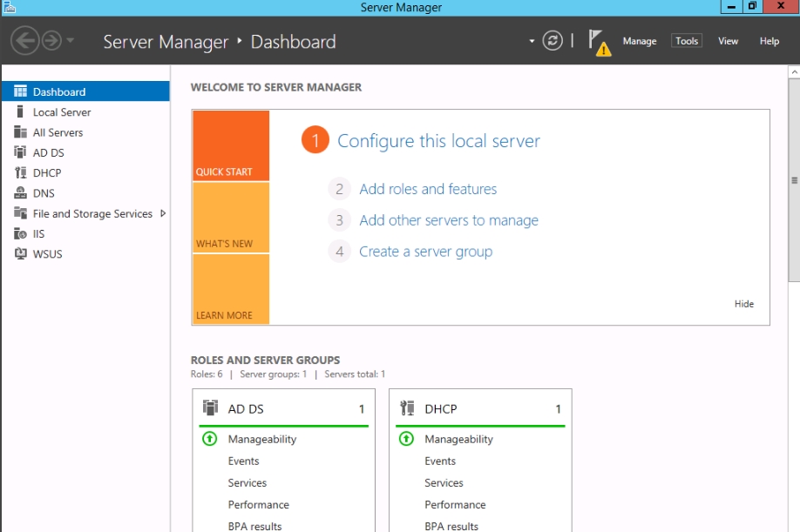This screenshot has width=800, height=532.
Task: Click the AD DS tile icon
Action: tap(210, 407)
